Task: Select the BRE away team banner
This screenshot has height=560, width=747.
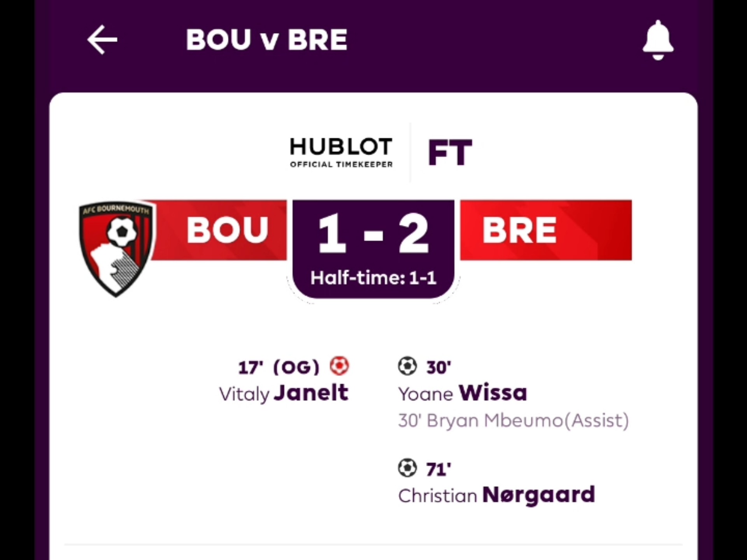Action: coord(545,230)
